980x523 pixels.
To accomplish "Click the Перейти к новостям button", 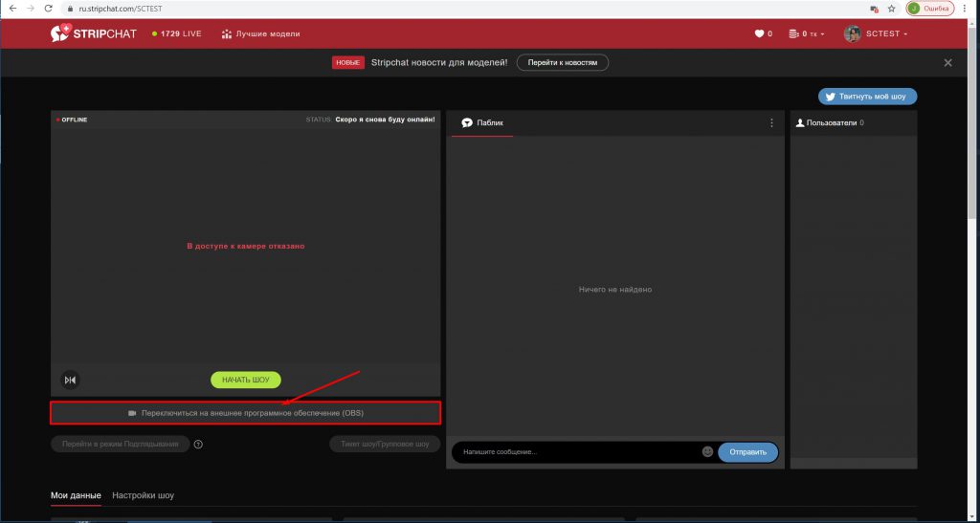I will tap(563, 62).
